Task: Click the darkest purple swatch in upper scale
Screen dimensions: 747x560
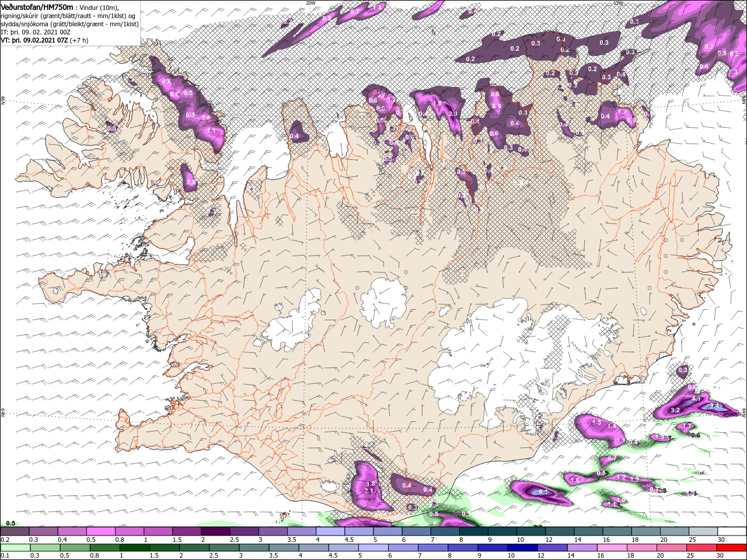Action: pyautogui.click(x=215, y=531)
